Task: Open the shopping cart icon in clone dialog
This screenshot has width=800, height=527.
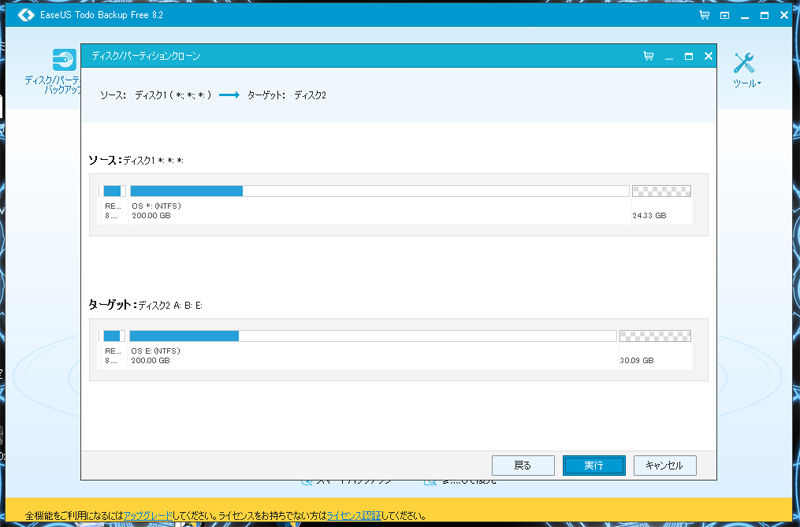Action: tap(648, 56)
